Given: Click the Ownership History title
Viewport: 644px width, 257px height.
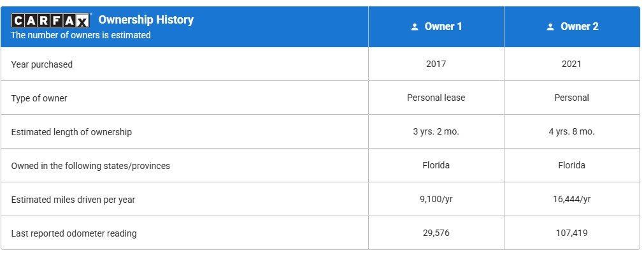Looking at the screenshot, I should coord(146,20).
